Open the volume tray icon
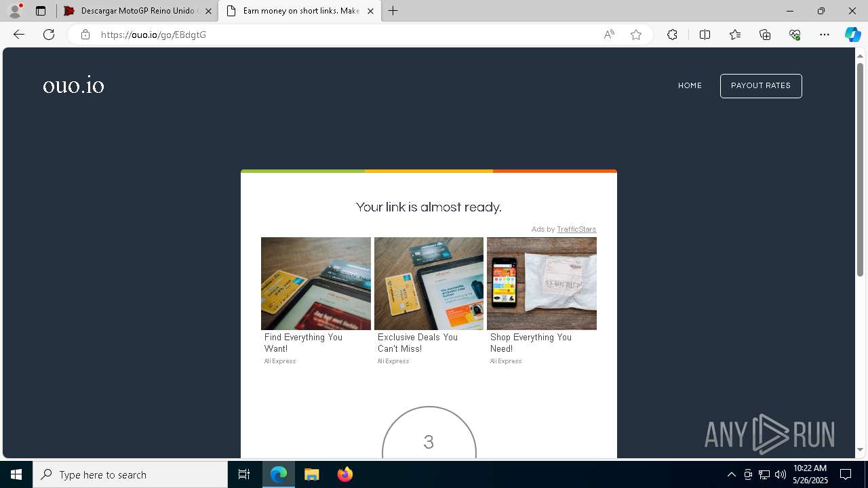The height and width of the screenshot is (488, 868). pyautogui.click(x=780, y=474)
